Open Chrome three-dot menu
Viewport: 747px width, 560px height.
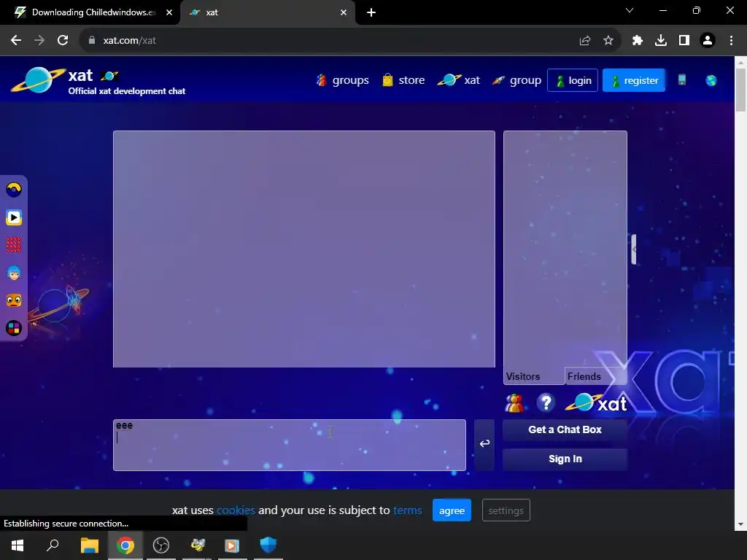tap(731, 41)
